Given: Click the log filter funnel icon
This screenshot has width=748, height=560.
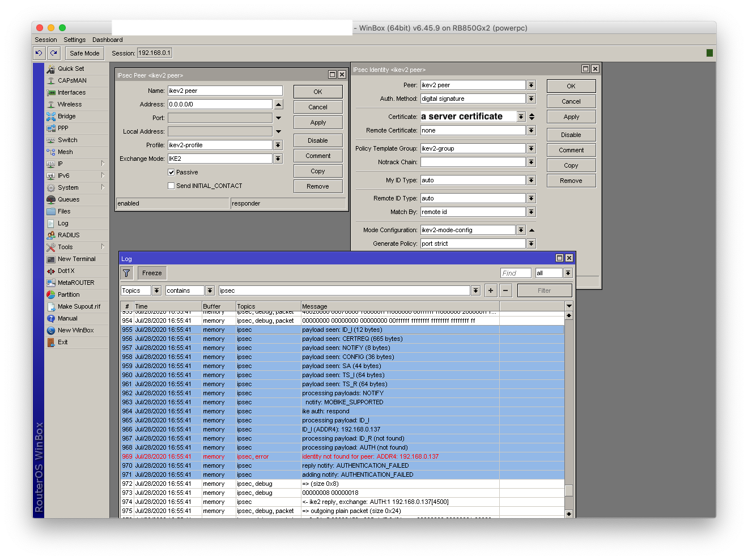Looking at the screenshot, I should (x=126, y=273).
